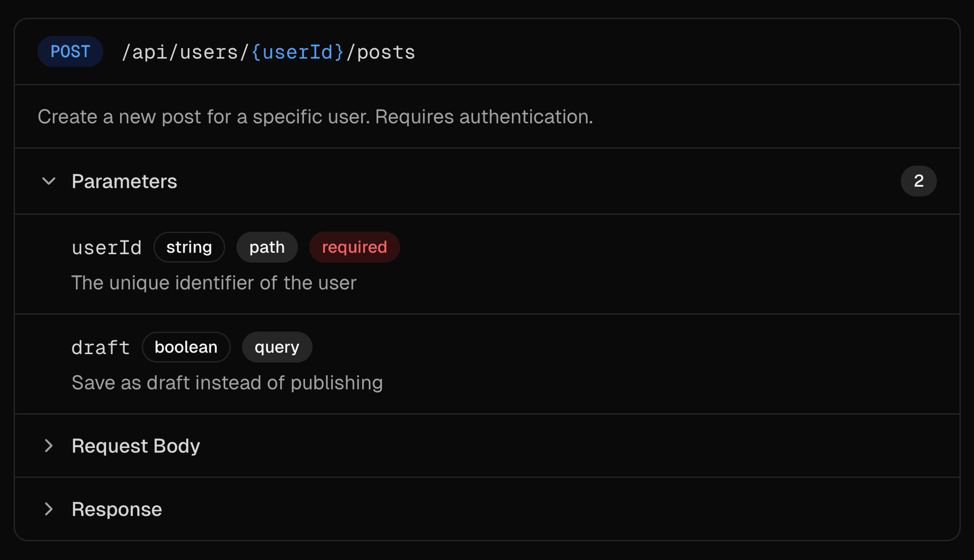This screenshot has width=974, height=560.
Task: Open the Response section title
Action: pos(117,510)
